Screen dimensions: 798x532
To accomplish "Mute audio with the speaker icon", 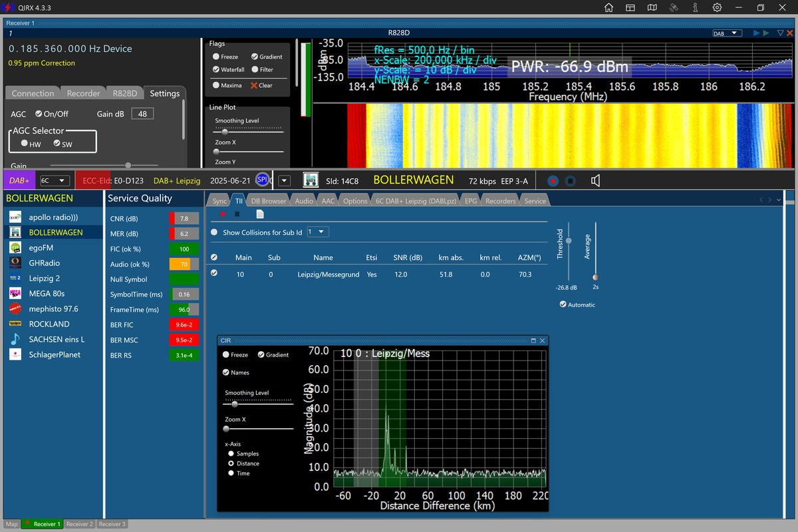I will (x=596, y=180).
